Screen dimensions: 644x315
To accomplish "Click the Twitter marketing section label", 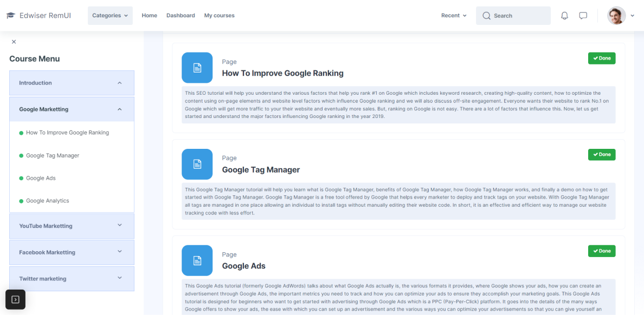I will pos(43,279).
